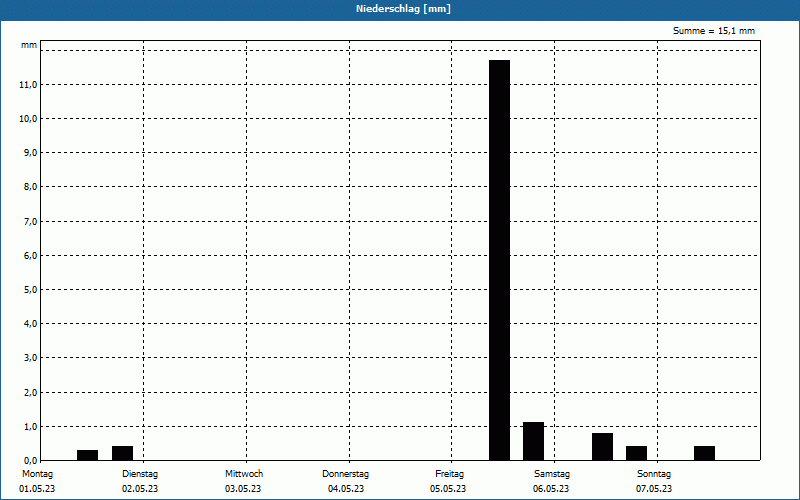Click the date 05.05.23
This screenshot has width=800, height=500.
(x=448, y=489)
